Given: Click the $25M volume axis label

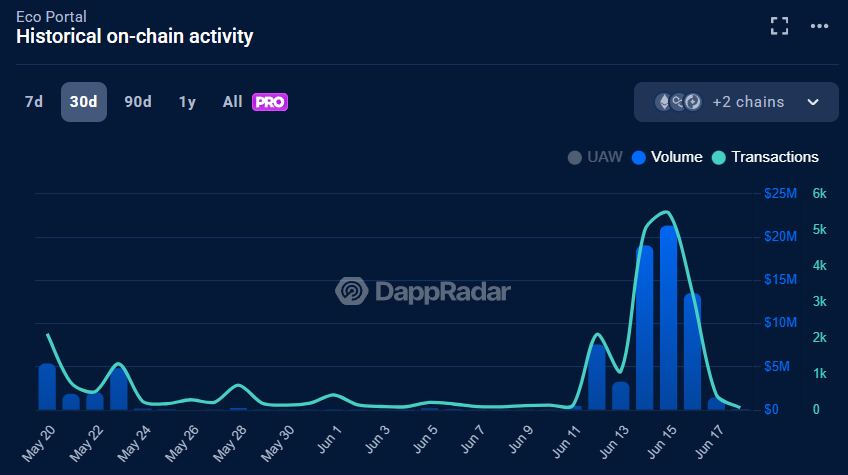Looking at the screenshot, I should coord(780,194).
